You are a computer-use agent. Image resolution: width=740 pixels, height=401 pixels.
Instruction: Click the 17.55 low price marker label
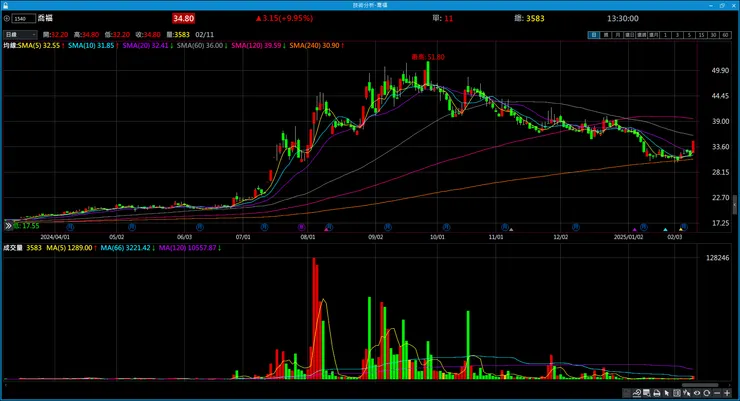coord(26,226)
